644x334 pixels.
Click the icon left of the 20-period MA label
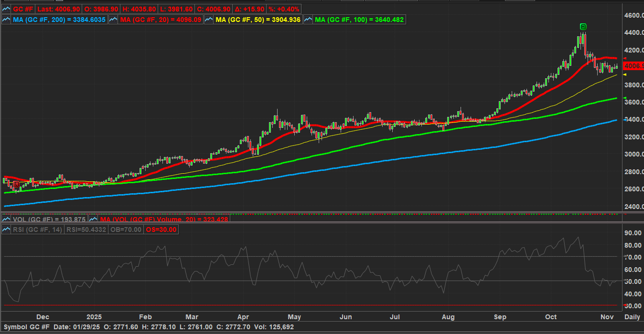[113, 20]
